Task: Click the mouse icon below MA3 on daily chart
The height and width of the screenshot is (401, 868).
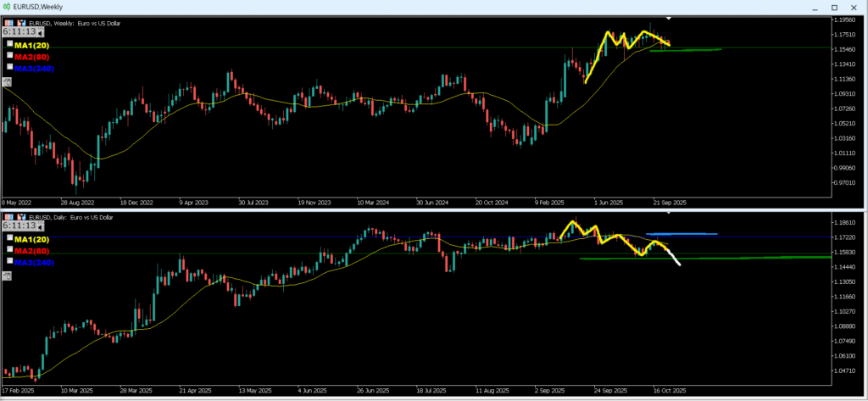Action: coord(7,276)
